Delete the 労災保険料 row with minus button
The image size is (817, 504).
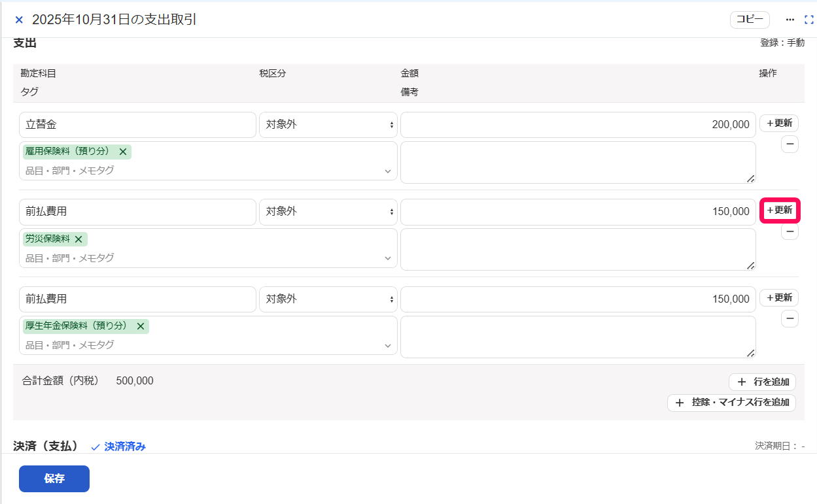[790, 231]
